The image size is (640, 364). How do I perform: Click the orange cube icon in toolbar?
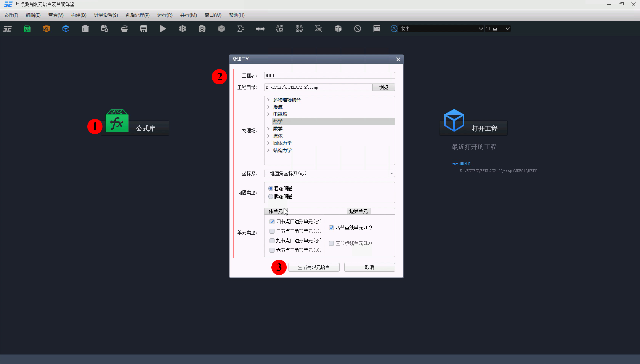coord(46,29)
